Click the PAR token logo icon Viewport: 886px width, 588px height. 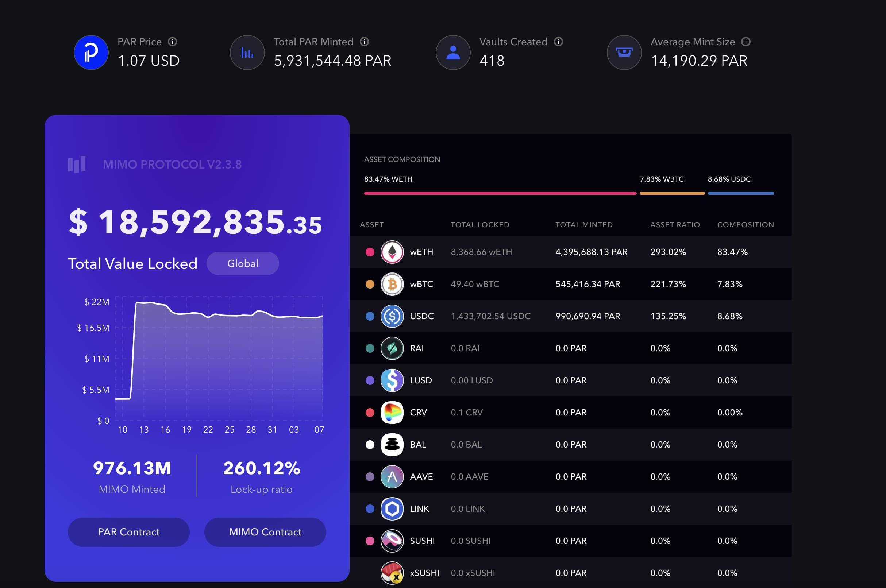coord(91,53)
